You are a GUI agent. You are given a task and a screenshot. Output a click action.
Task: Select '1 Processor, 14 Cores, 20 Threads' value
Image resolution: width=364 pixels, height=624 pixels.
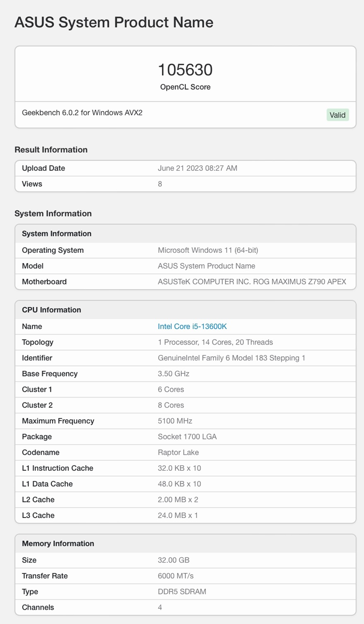pyautogui.click(x=215, y=342)
